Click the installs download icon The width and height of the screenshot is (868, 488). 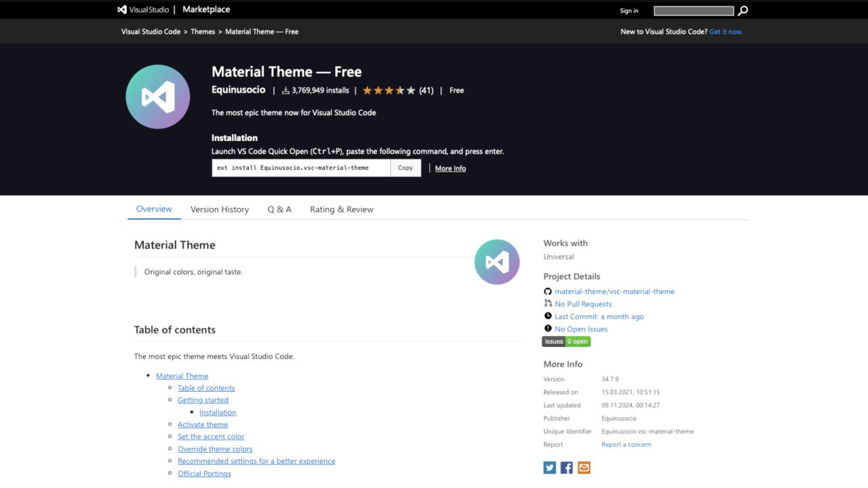(x=285, y=90)
